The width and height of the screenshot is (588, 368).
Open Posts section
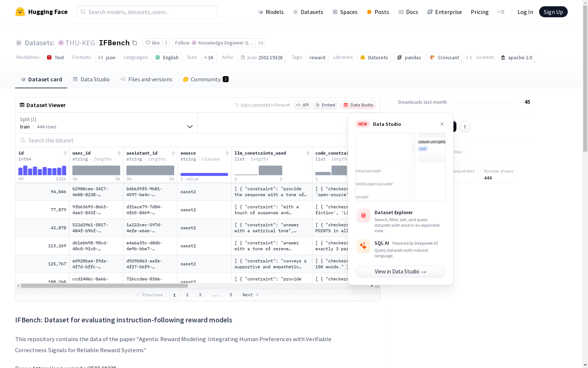click(378, 12)
